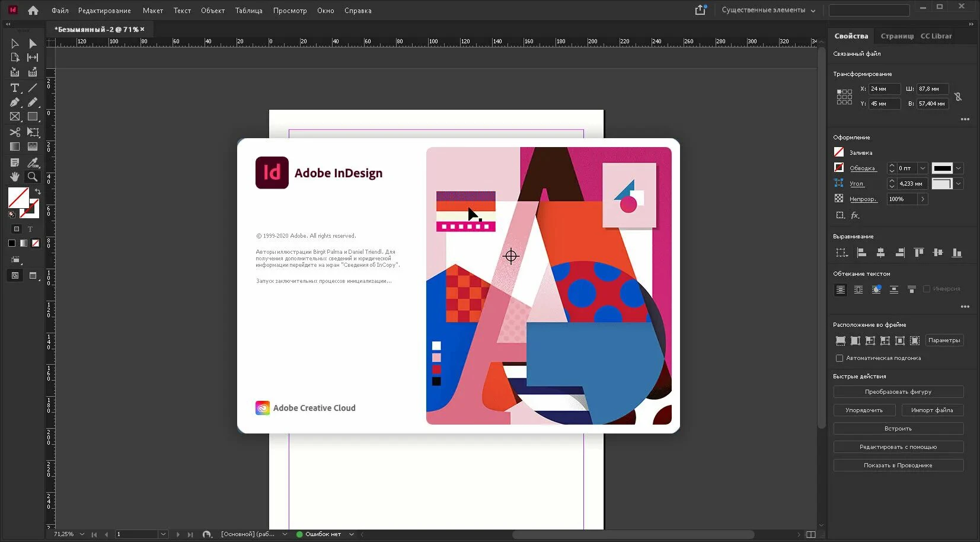
Task: Select the Direct Selection tool
Action: click(x=33, y=43)
